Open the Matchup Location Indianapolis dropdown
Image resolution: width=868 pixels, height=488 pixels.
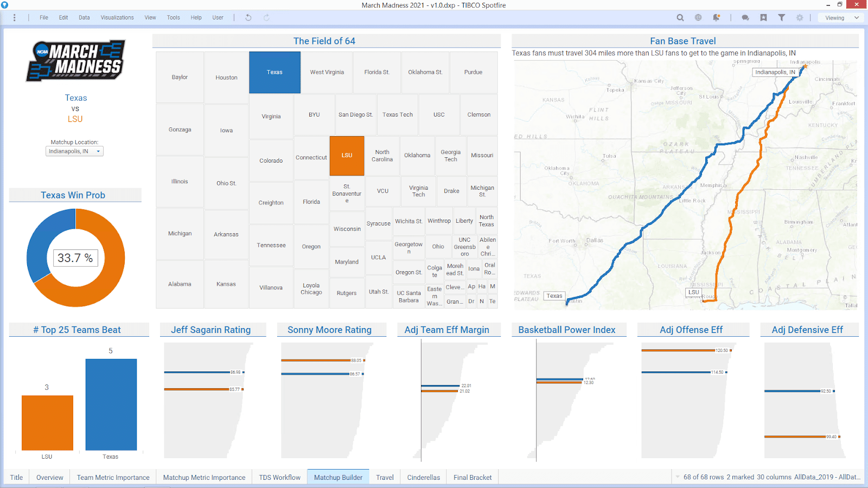(74, 151)
